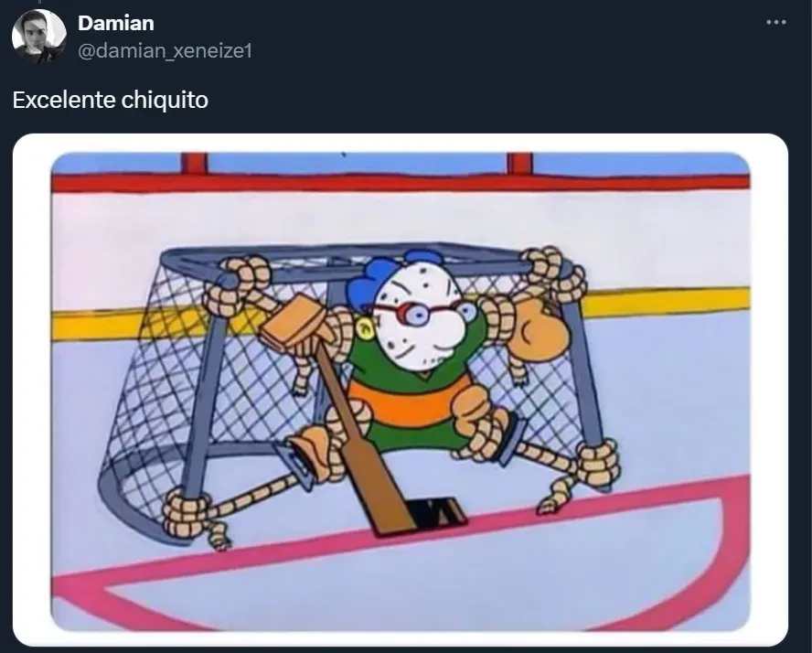Click the red rail atop the rink boards
Screen dimensions: 812x653
(x=401, y=183)
